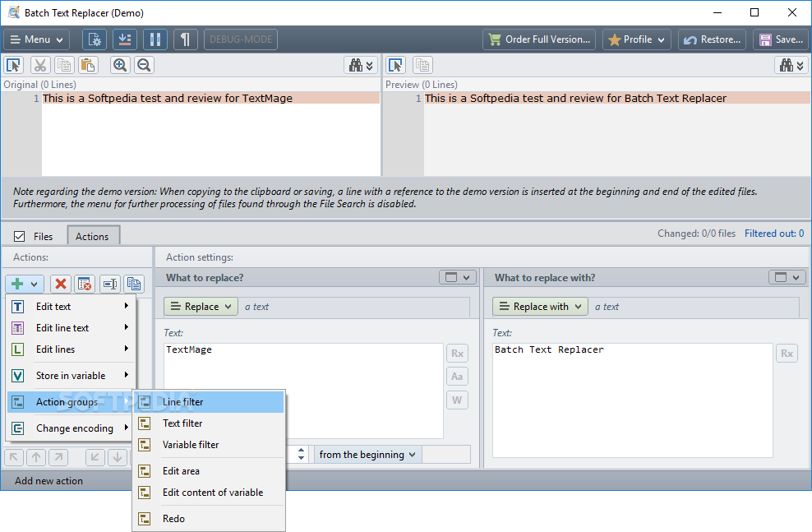Image resolution: width=812 pixels, height=532 pixels.
Task: Open the binoculars search dropdown in Preview pane
Action: 791,65
